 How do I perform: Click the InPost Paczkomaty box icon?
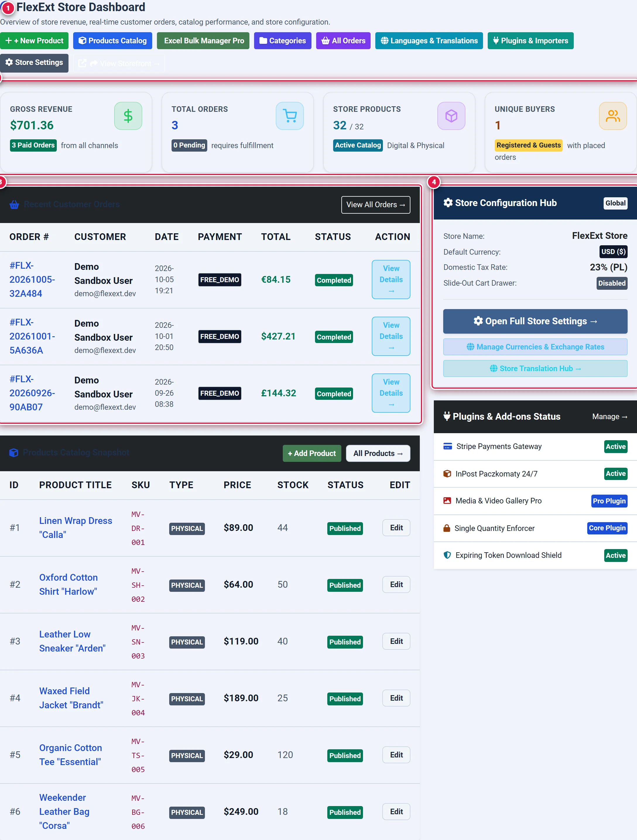tap(448, 474)
